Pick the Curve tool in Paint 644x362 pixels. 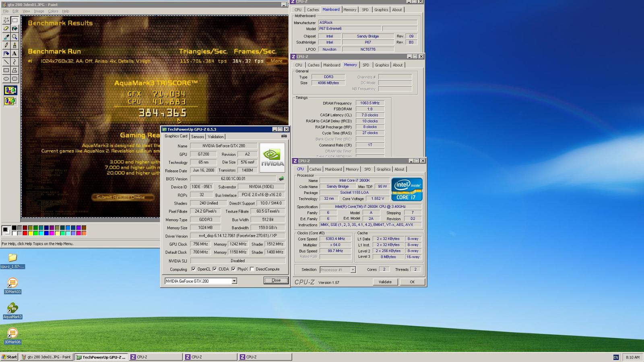click(x=14, y=62)
